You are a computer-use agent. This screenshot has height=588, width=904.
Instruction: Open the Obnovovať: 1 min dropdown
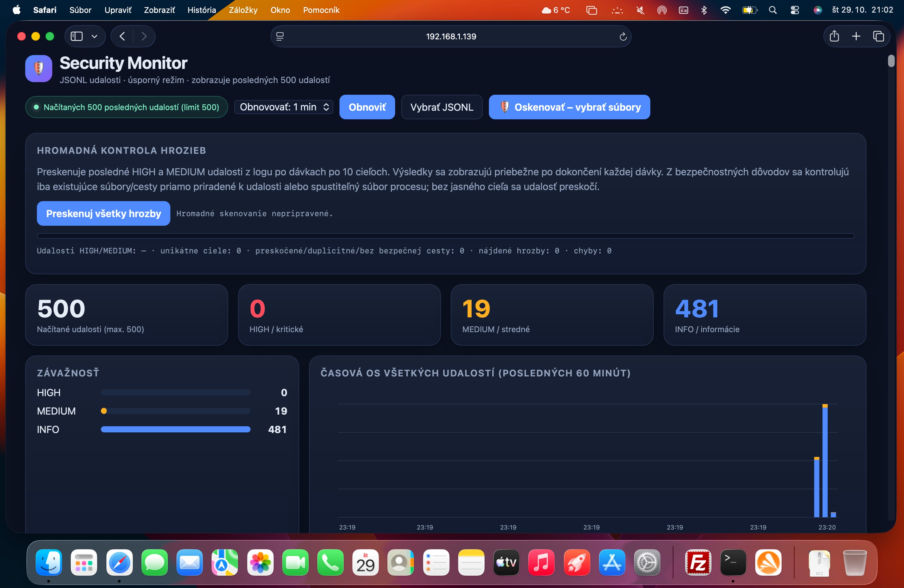[x=284, y=107]
